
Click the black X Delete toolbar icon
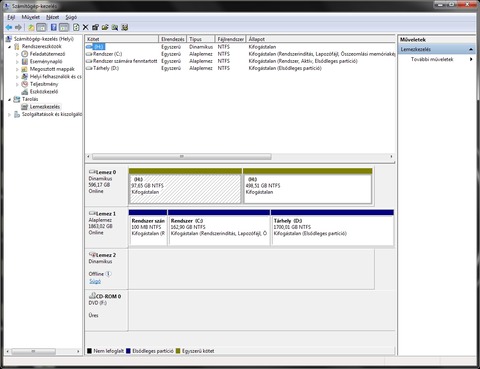86,27
